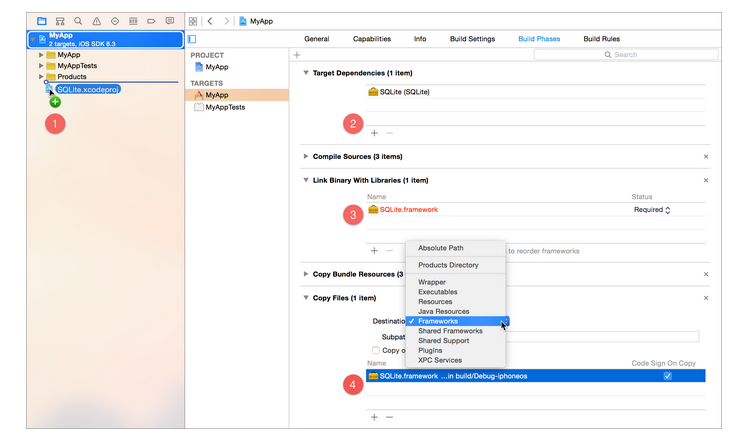Image resolution: width=742 pixels, height=442 pixels.
Task: Switch to the General tab
Action: tap(317, 39)
